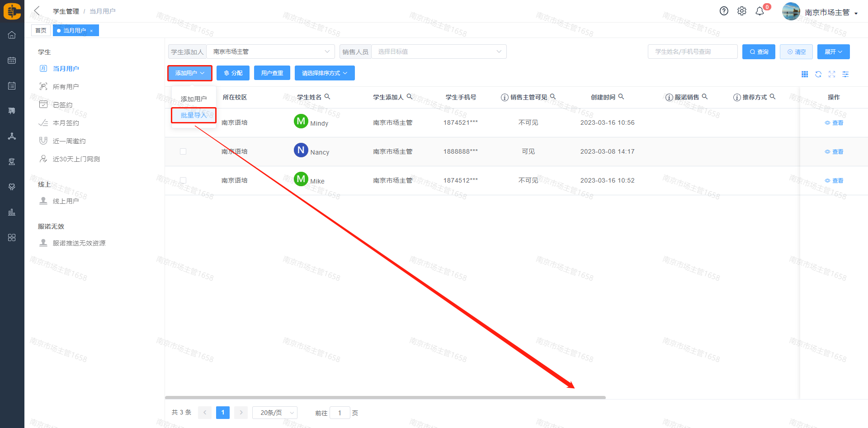868x428 pixels.
Task: Click the grid view icon
Action: point(805,74)
